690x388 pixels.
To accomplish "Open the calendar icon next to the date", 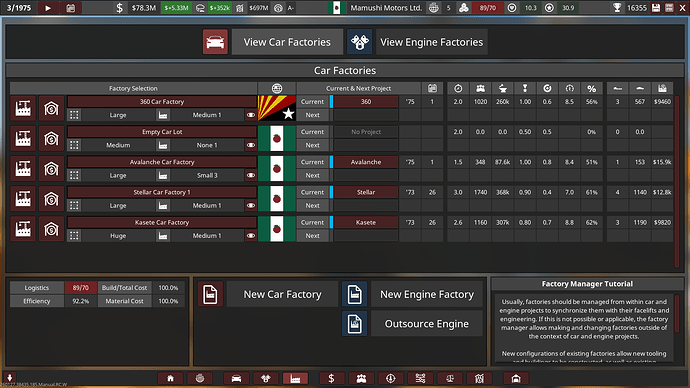I will [x=70, y=7].
